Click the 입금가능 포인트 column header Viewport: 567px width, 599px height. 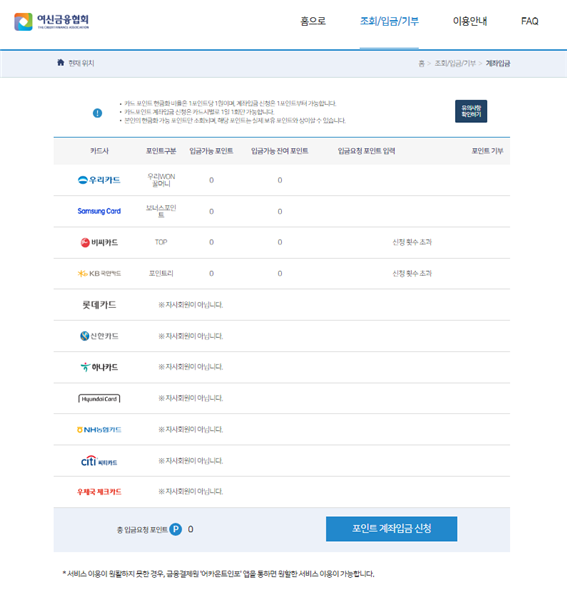[211, 151]
